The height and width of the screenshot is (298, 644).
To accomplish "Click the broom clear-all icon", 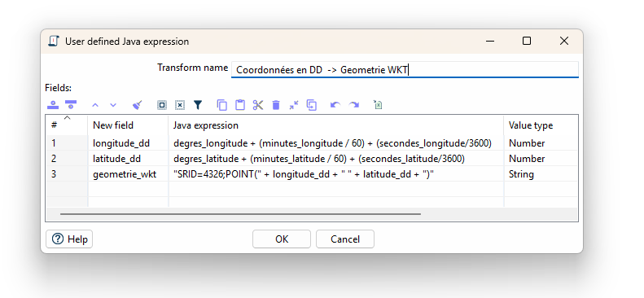I will 137,105.
